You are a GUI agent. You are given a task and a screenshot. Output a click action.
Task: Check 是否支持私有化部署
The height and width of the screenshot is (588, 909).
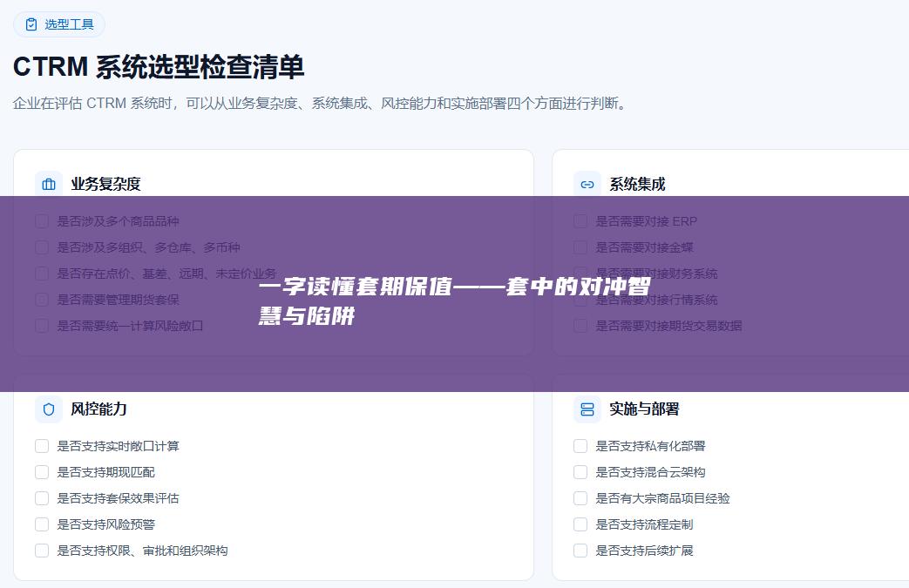coord(580,446)
